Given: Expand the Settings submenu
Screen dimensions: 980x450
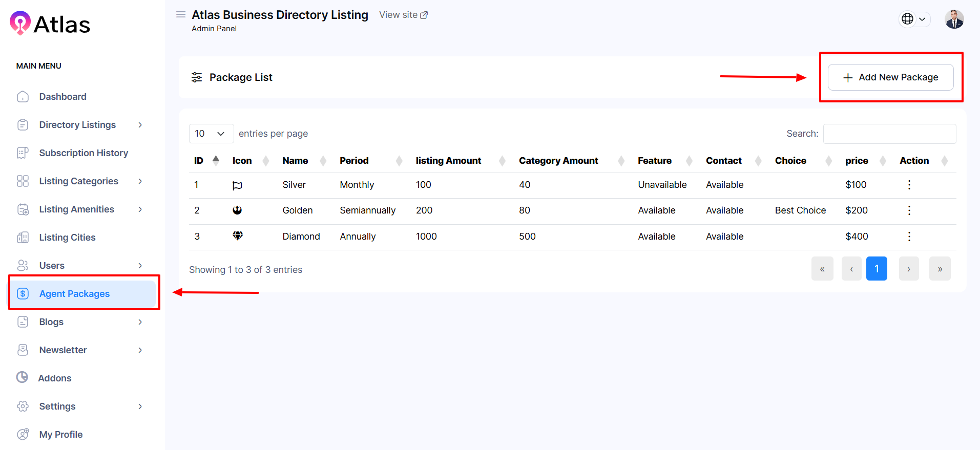Looking at the screenshot, I should pyautogui.click(x=140, y=406).
